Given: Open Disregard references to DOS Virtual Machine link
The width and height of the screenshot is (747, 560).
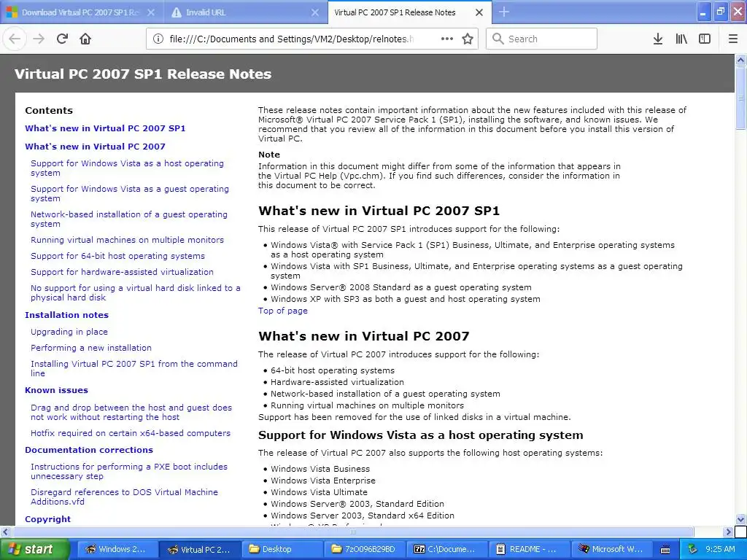Looking at the screenshot, I should [124, 497].
